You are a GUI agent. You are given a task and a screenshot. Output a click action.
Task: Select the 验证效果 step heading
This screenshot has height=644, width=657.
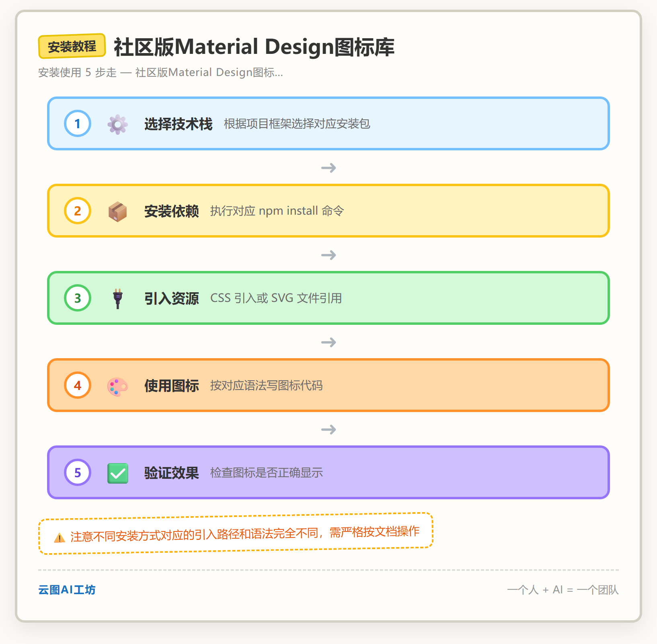pos(171,473)
